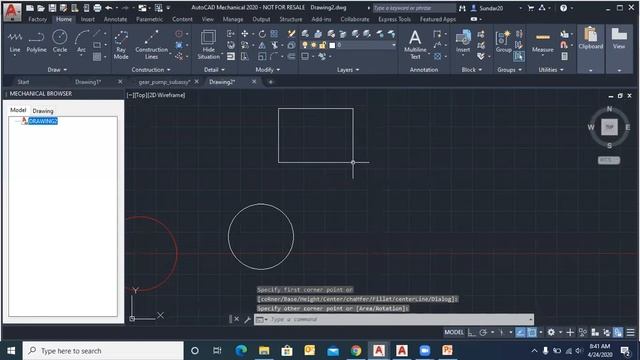Image resolution: width=640 pixels, height=360 pixels.
Task: Open the layer name dropdown list
Action: pos(394,45)
